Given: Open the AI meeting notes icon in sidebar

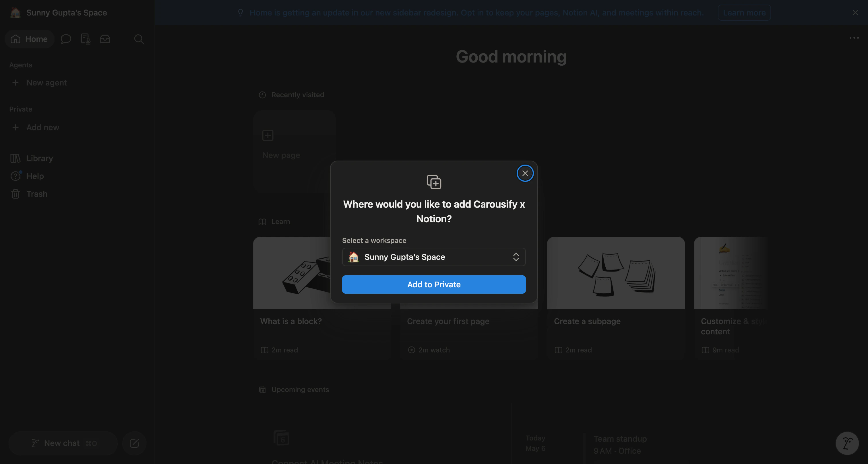Looking at the screenshot, I should (86, 39).
